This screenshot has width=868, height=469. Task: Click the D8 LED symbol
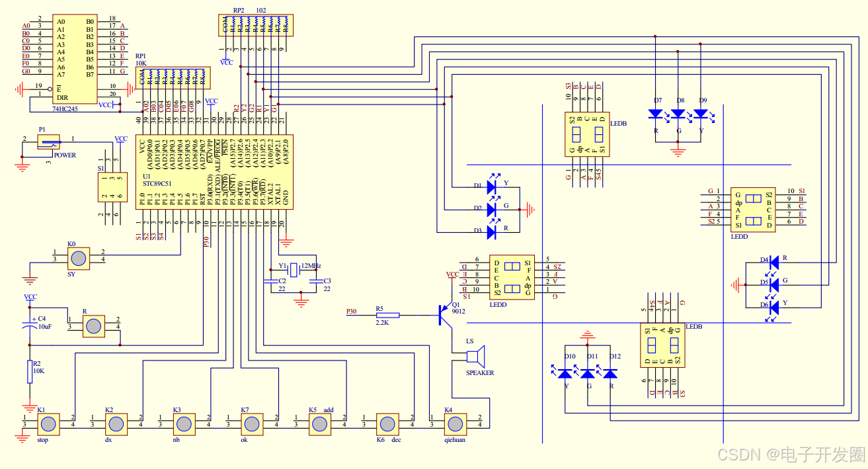(679, 114)
